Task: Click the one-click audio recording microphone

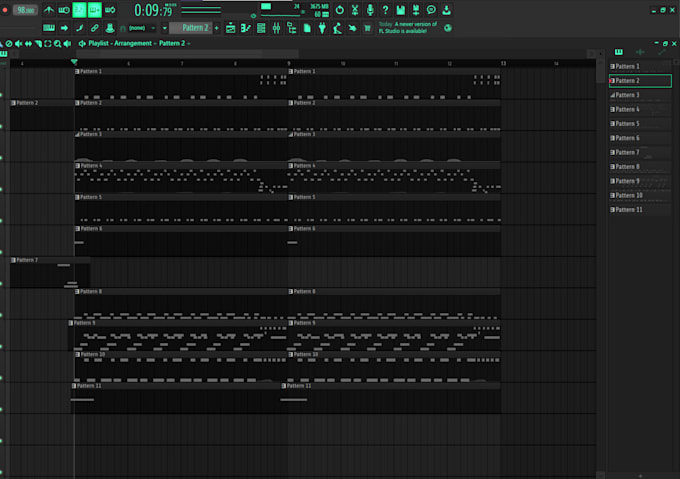Action: click(x=370, y=10)
